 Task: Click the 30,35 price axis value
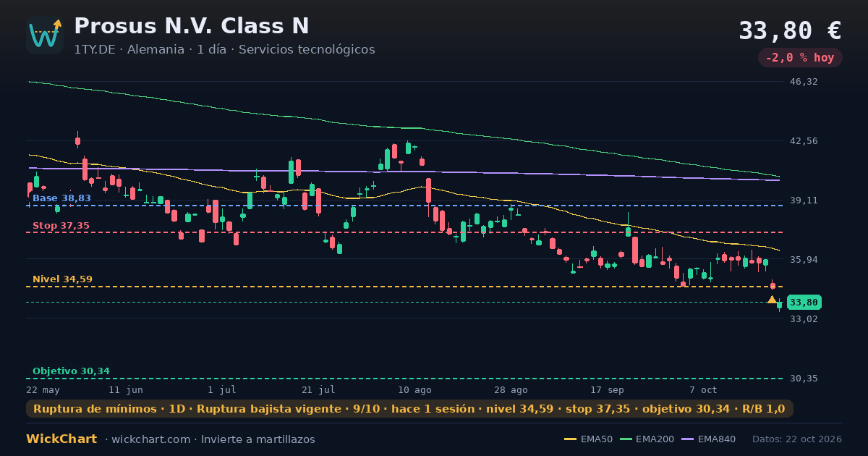(x=804, y=379)
